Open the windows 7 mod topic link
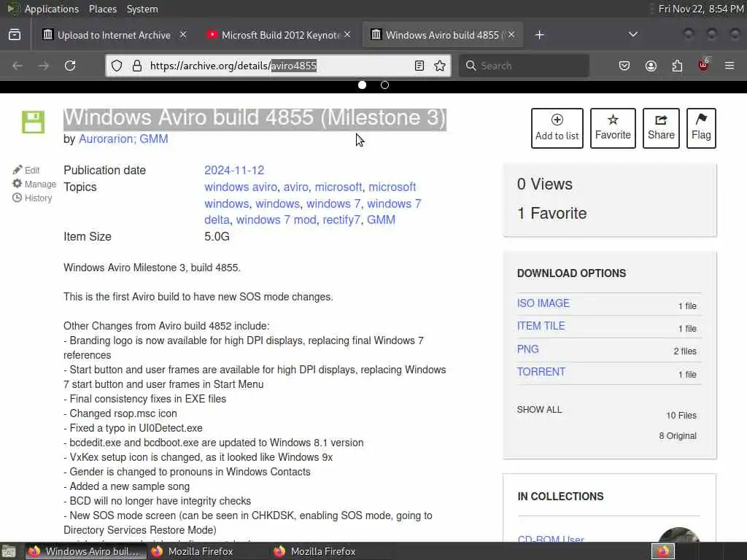 pyautogui.click(x=276, y=219)
